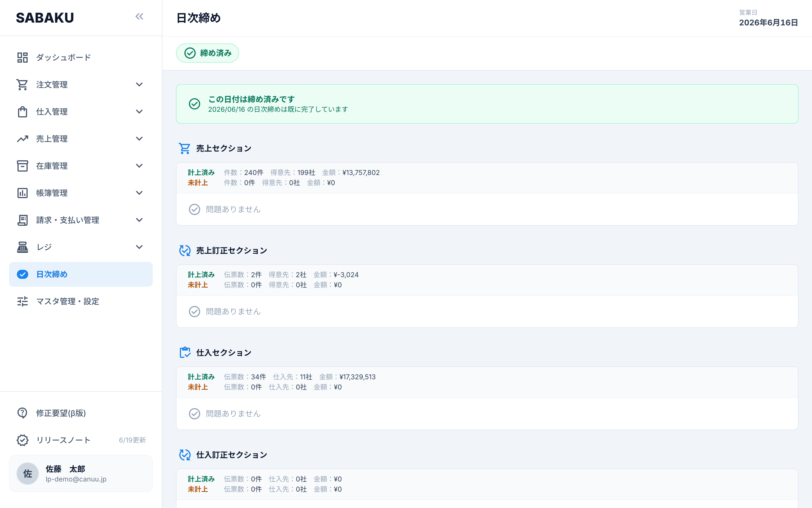Click the 営業日 date 2026年6月16日

(768, 23)
